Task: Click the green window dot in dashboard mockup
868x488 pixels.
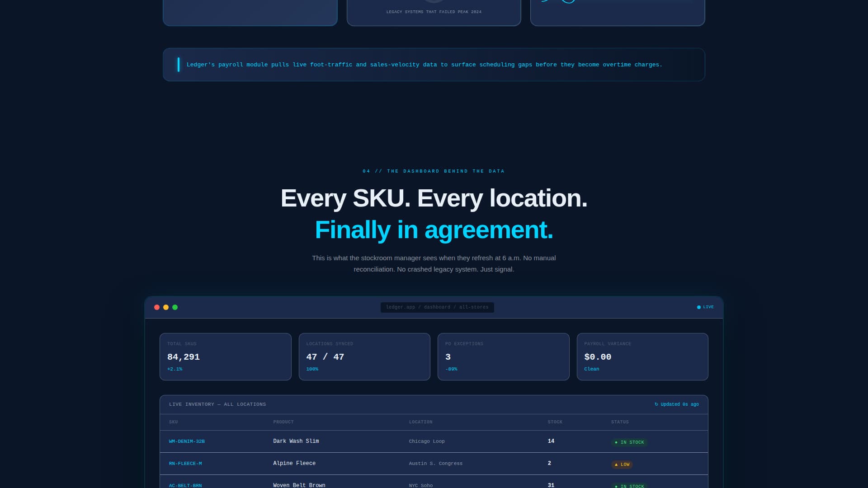Action: [175, 307]
